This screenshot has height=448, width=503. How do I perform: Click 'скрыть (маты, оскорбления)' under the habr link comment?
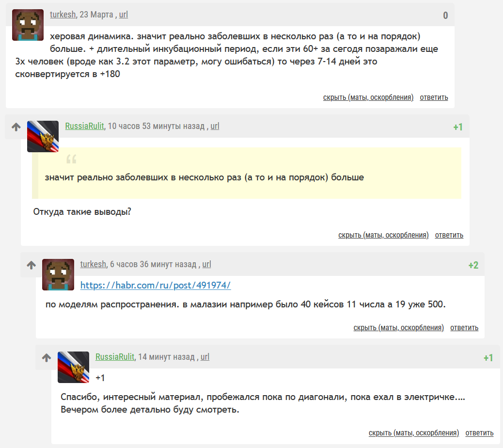[x=399, y=328]
